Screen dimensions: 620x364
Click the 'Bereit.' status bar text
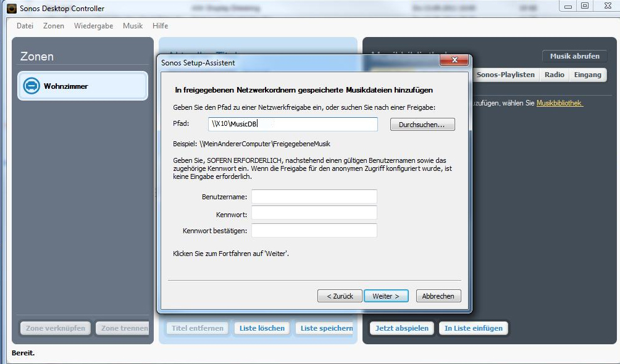(23, 353)
